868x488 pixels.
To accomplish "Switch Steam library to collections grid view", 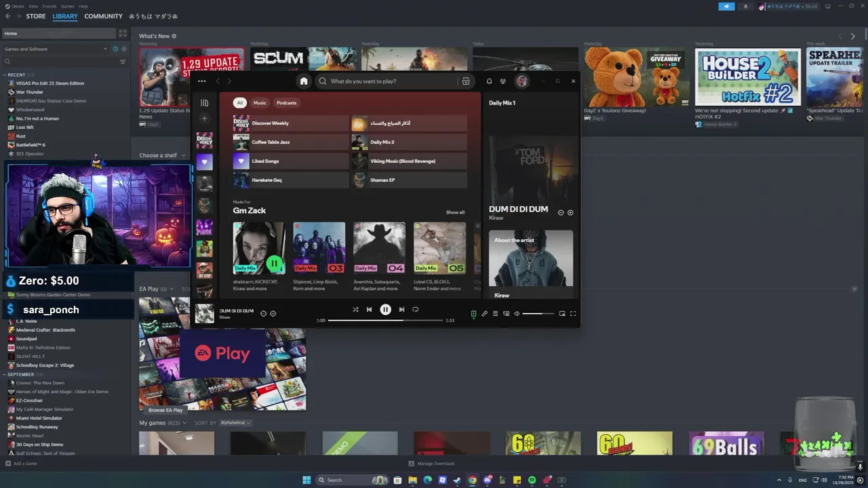I will tap(123, 33).
